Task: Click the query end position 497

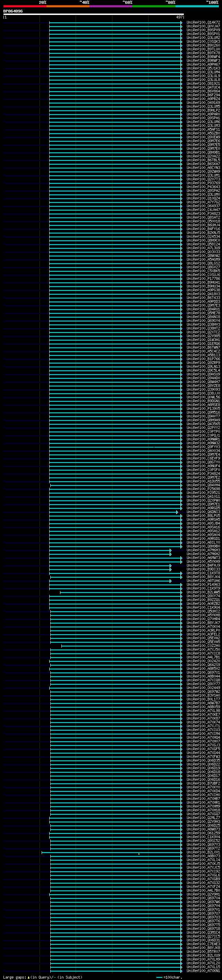Action: click(179, 17)
